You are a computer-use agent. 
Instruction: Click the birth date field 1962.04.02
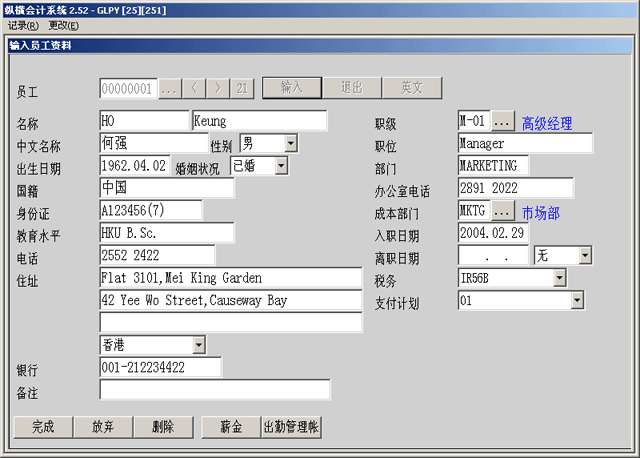(x=135, y=166)
